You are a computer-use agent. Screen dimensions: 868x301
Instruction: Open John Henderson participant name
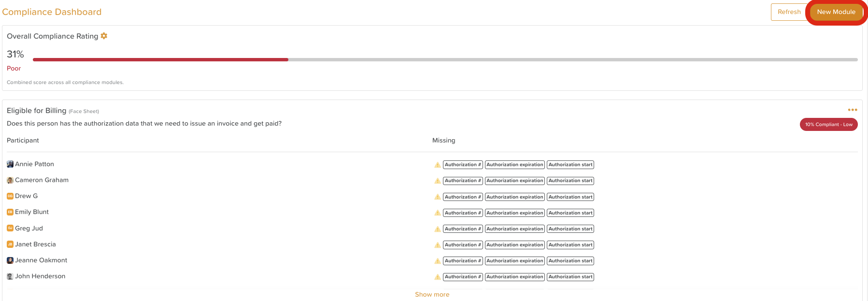coord(40,276)
